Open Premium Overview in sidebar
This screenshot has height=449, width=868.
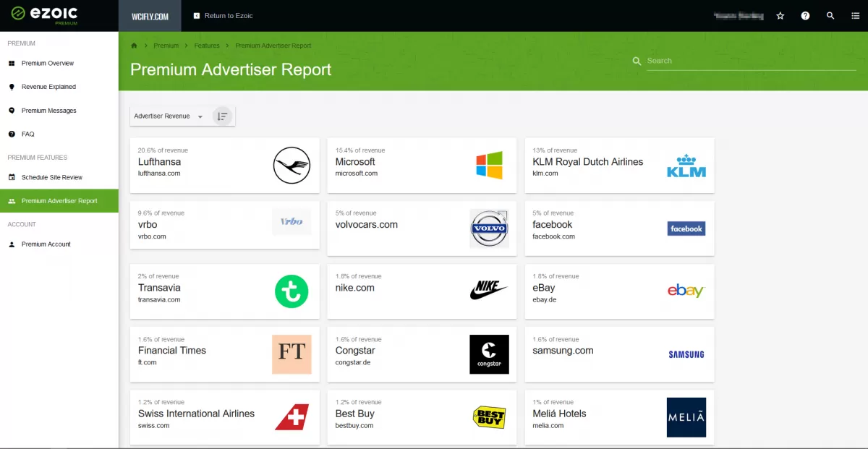pyautogui.click(x=59, y=64)
